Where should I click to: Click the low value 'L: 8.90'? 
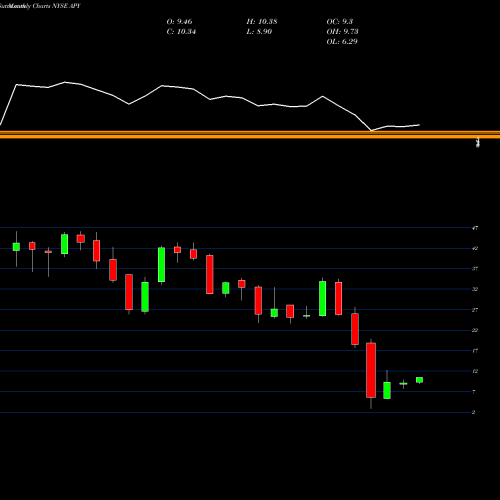(x=259, y=32)
